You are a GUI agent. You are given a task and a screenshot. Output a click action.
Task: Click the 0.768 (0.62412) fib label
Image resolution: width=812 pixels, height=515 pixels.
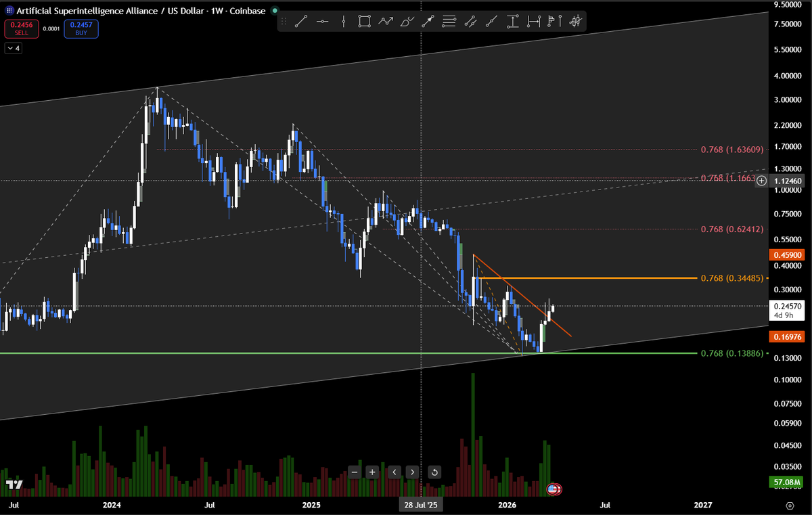tap(732, 229)
